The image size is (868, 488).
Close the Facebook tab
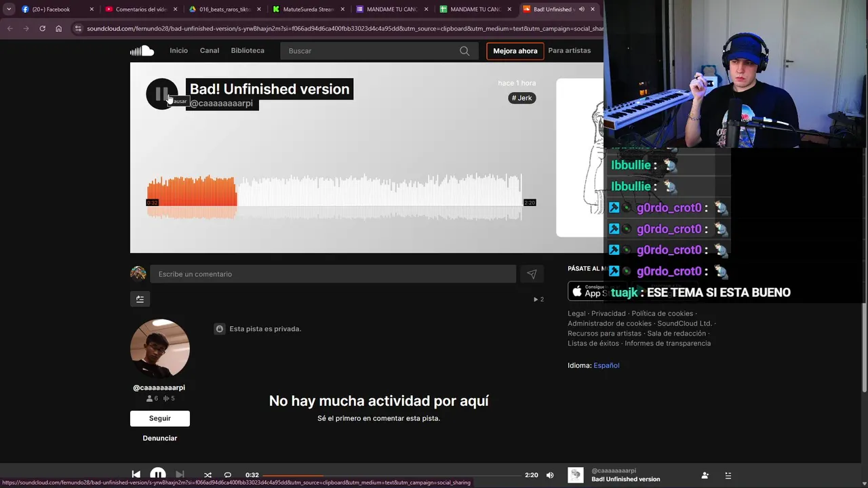[x=92, y=9]
